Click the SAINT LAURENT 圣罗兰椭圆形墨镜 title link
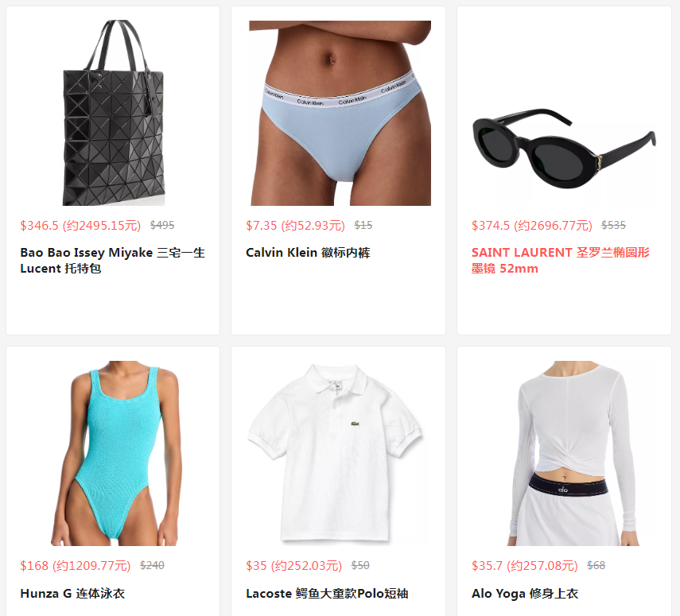This screenshot has width=680, height=616. click(x=561, y=261)
